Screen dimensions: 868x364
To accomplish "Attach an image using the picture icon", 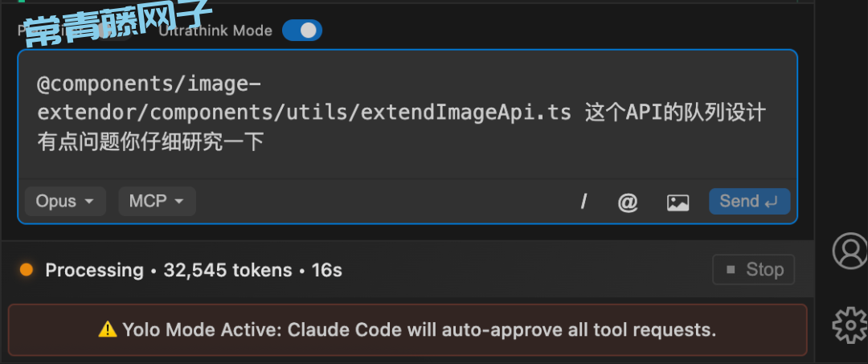I will coord(678,202).
